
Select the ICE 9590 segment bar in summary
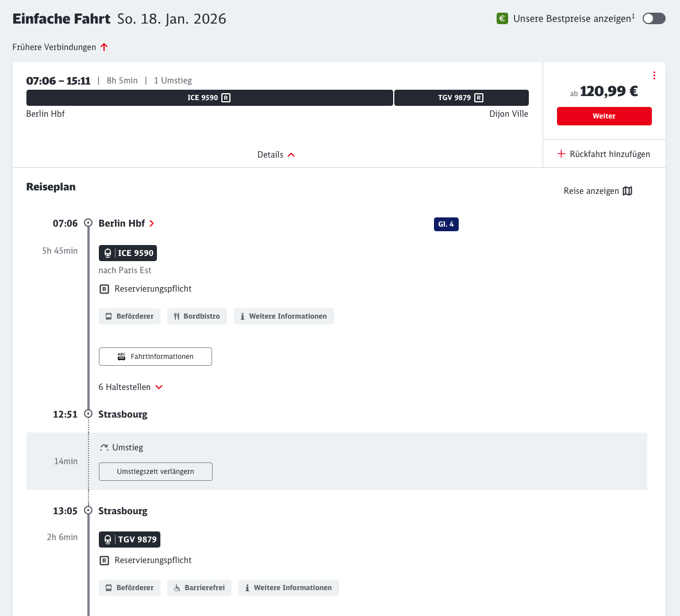tap(209, 98)
